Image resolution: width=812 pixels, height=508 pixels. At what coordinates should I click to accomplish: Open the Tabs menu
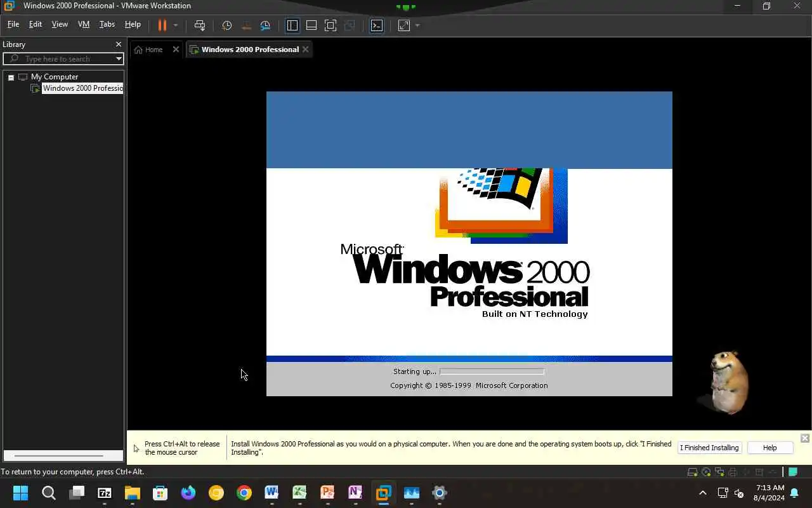click(107, 24)
